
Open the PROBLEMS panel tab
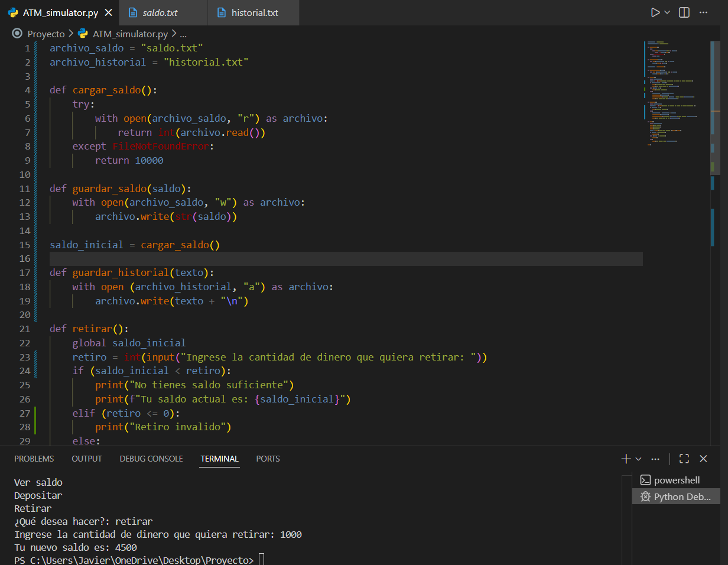34,459
